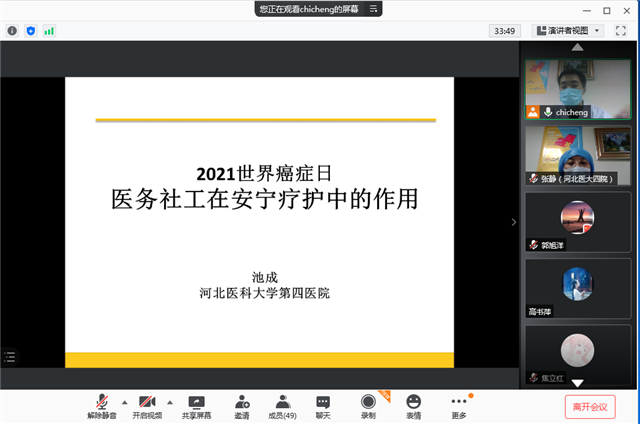Open the Emoji reactions (表情) picker
Viewport: 640px width, 424px height.
(x=413, y=404)
